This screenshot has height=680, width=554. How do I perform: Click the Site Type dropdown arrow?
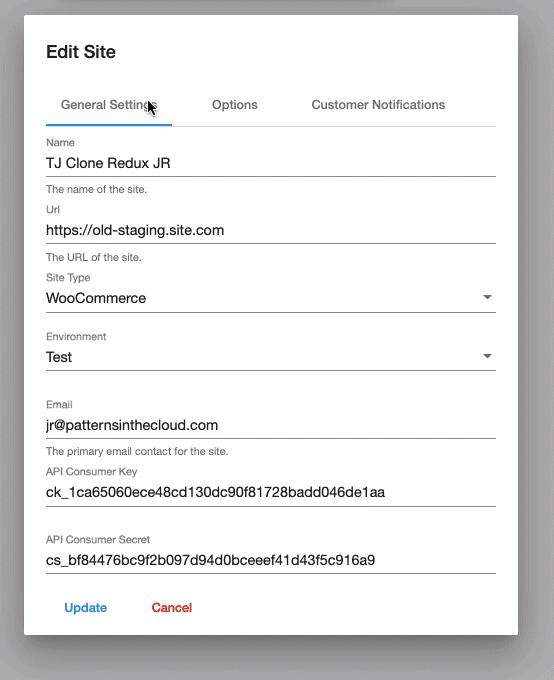[x=487, y=297]
